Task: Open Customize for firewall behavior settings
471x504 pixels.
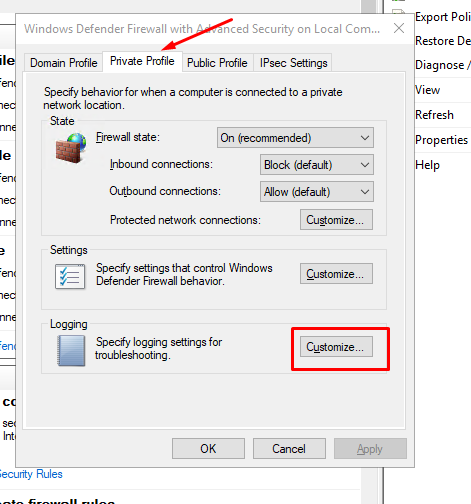Action: (x=336, y=274)
